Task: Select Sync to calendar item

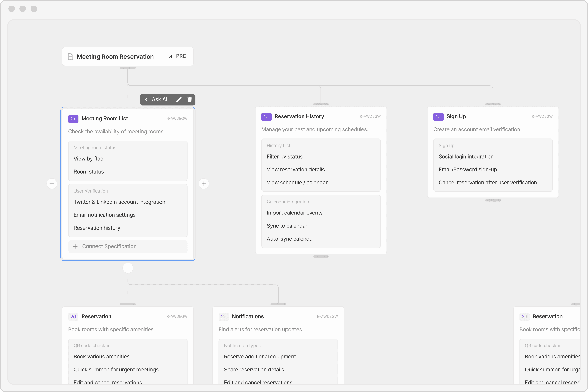Action: click(x=287, y=226)
